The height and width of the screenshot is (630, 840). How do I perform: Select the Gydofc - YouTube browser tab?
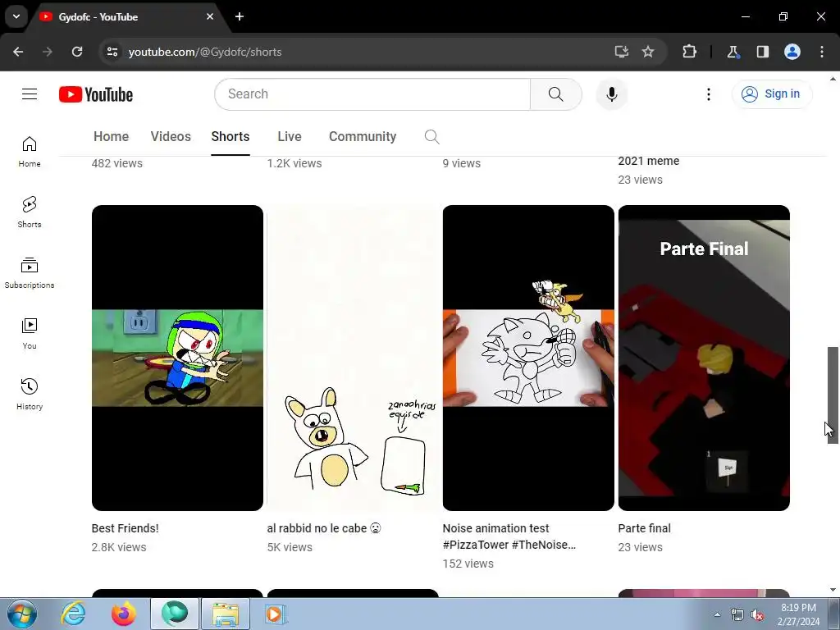(127, 16)
